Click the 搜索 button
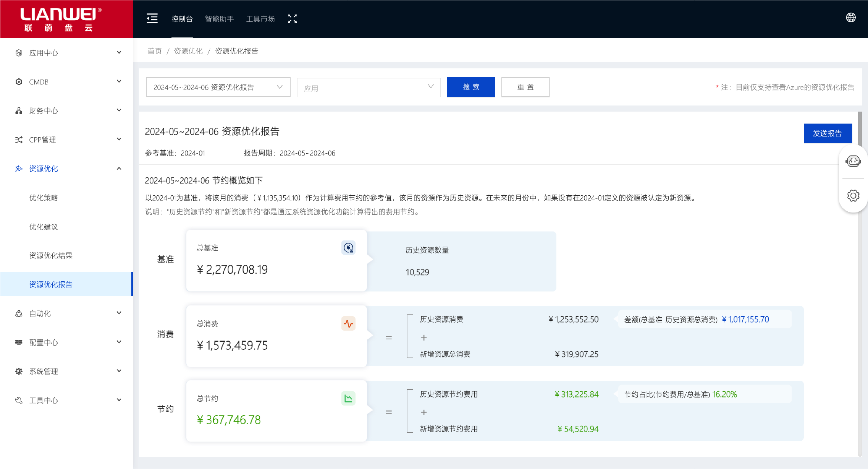Viewport: 868px width, 469px height. 471,87
